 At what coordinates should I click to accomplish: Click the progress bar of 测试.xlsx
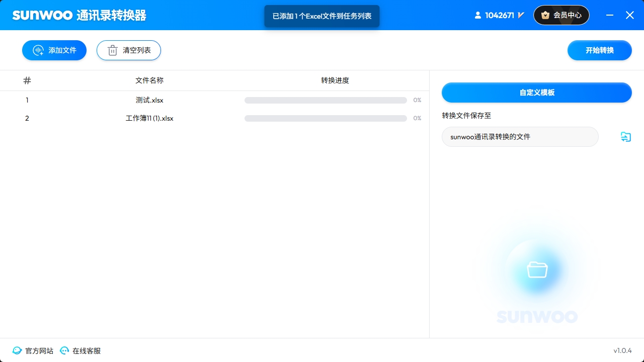click(326, 100)
